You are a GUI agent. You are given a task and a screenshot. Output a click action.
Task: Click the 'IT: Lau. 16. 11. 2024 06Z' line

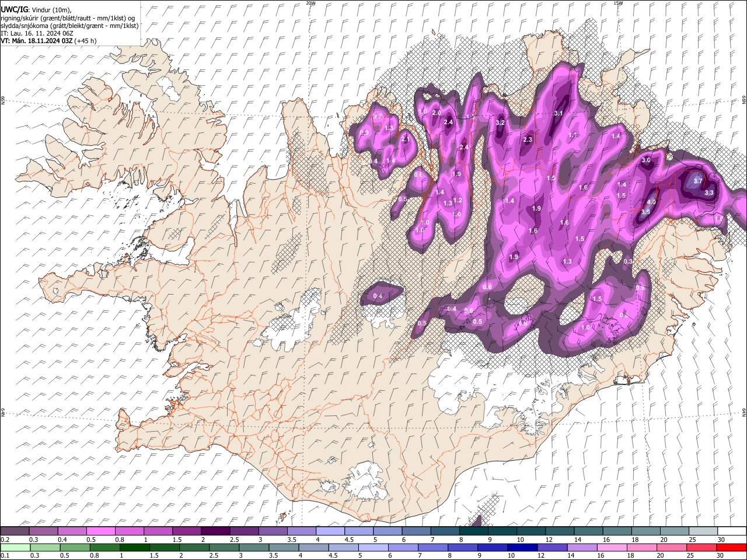click(37, 33)
